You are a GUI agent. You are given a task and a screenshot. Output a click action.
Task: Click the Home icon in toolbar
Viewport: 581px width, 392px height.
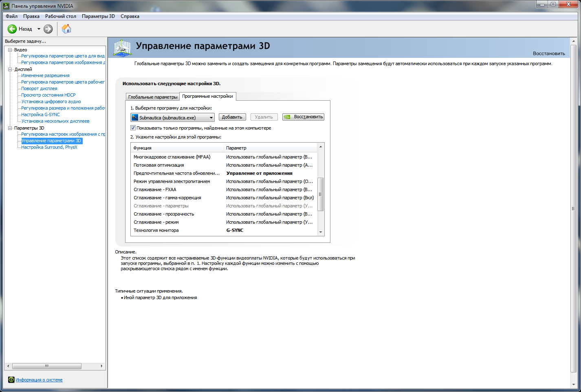click(x=66, y=29)
